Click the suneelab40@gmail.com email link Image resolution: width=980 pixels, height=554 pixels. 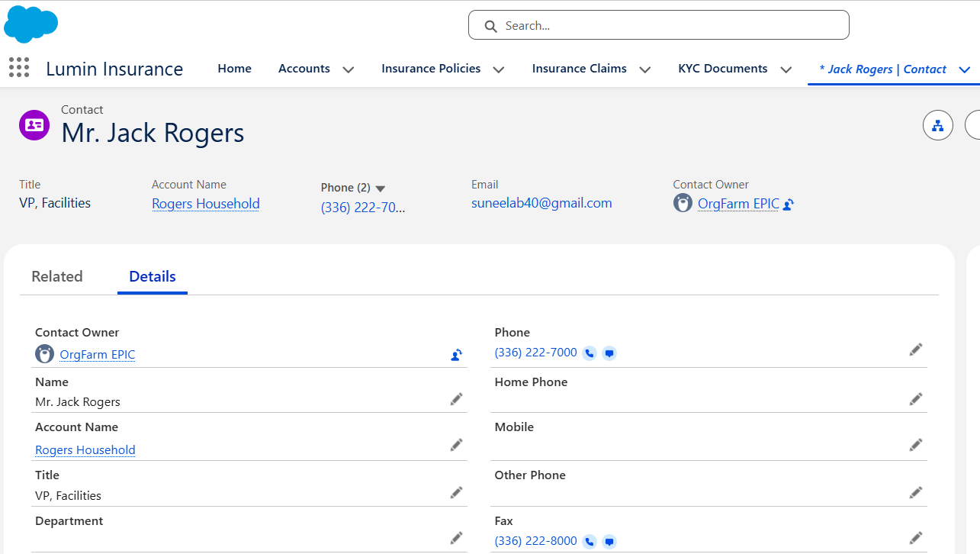pos(541,203)
